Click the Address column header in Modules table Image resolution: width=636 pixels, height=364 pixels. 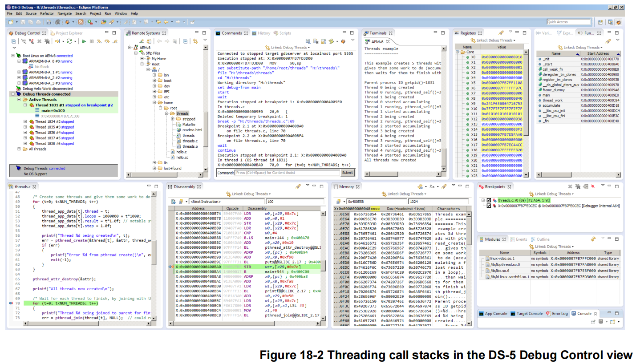coord(573,252)
